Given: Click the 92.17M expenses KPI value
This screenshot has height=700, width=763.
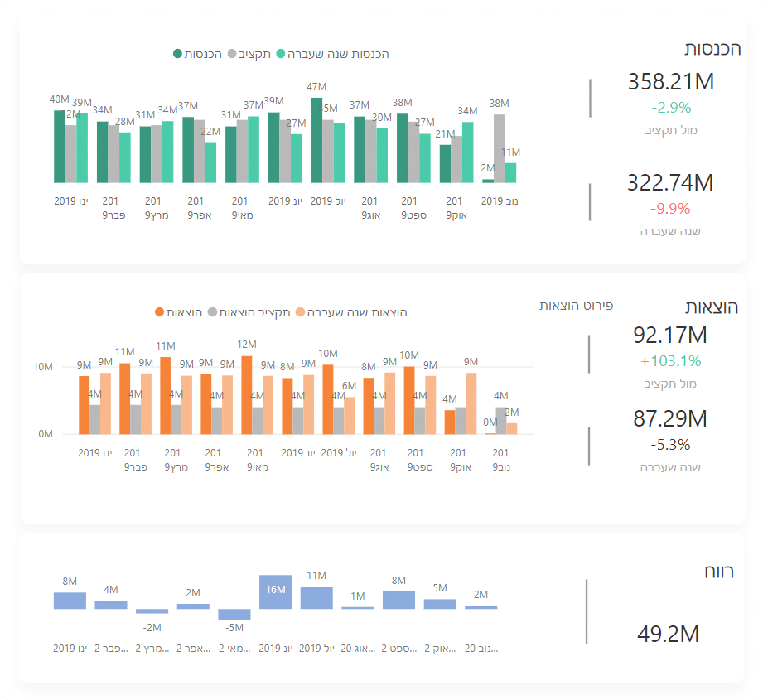Looking at the screenshot, I should point(670,336).
